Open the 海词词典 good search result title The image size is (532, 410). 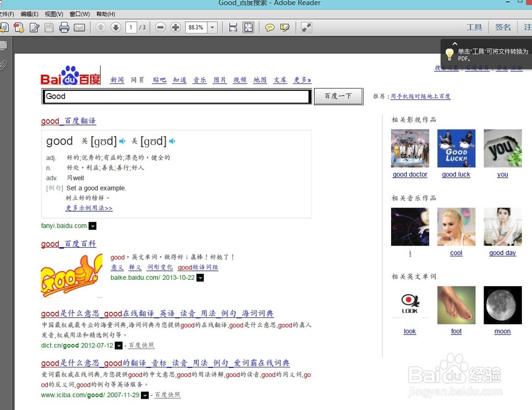click(x=157, y=313)
